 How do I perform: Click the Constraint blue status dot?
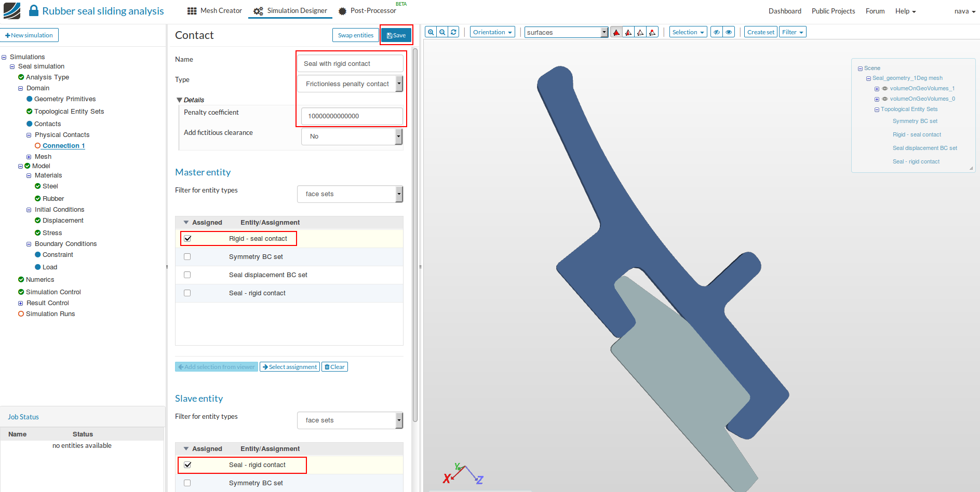(38, 255)
